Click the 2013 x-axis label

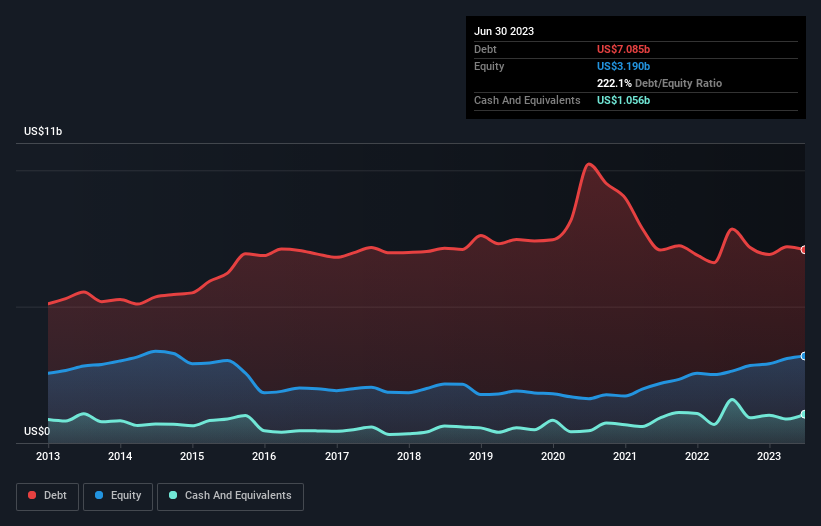tap(48, 456)
